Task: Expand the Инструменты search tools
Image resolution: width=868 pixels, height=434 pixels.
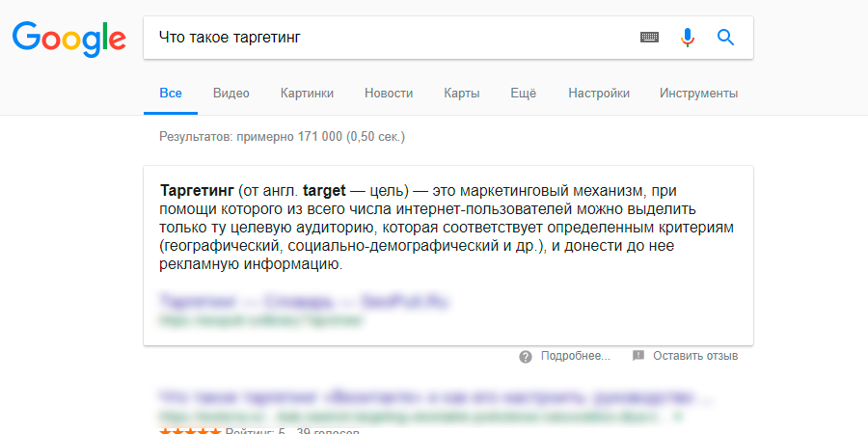Action: point(698,94)
